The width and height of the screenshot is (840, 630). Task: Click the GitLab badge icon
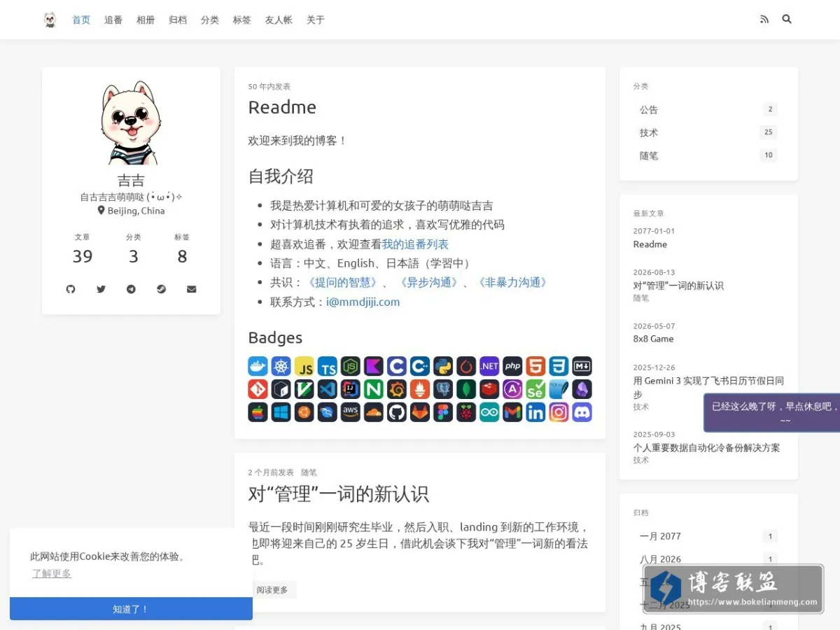tap(420, 412)
